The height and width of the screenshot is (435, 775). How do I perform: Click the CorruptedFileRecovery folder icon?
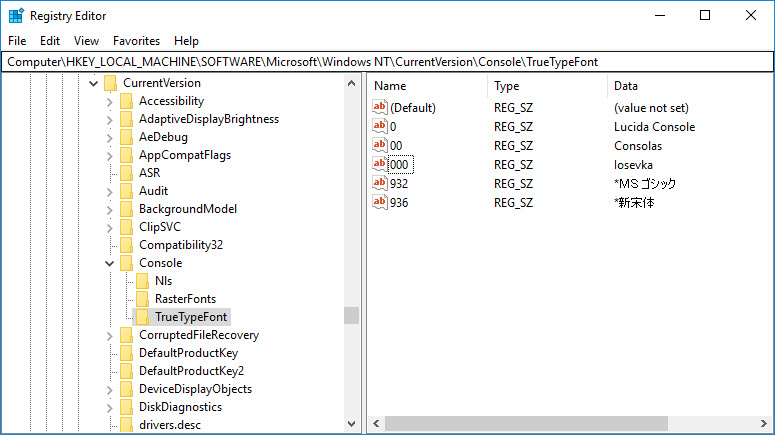point(127,335)
